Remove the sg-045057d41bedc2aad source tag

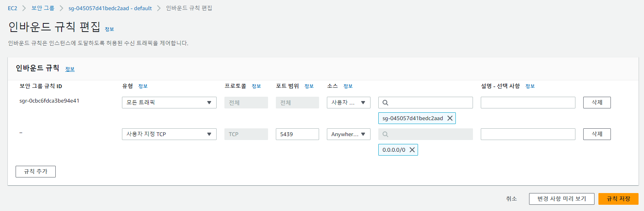[450, 118]
